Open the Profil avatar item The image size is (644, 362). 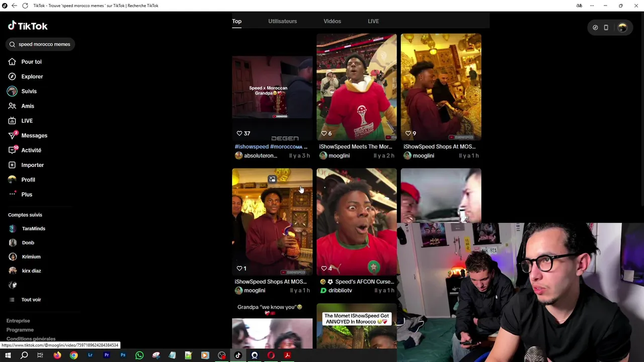tap(22, 179)
